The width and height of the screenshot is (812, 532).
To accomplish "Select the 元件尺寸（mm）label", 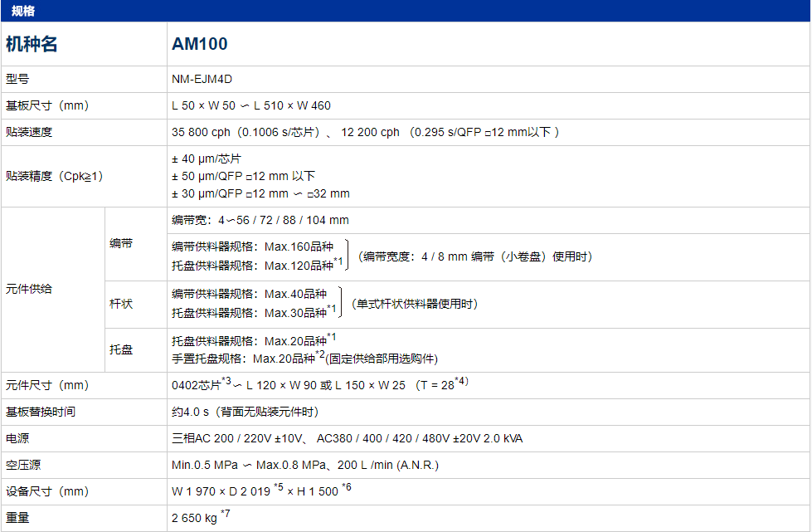I will pos(47,385).
